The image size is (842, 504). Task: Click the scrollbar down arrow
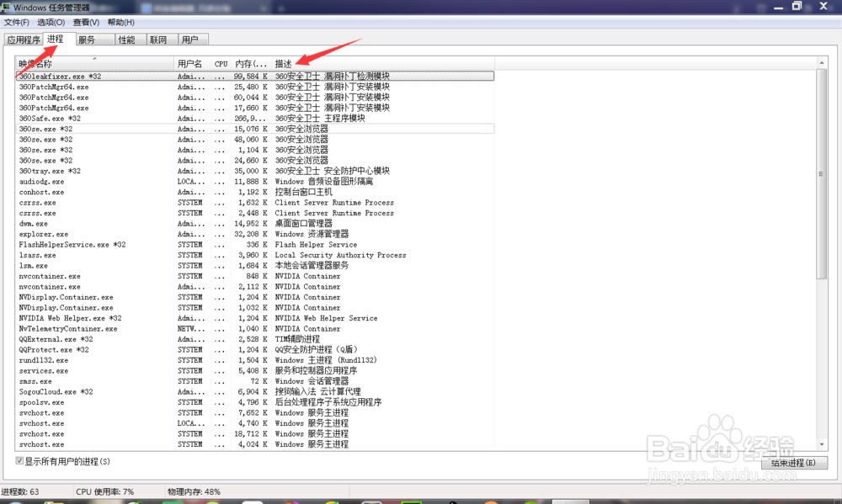(x=822, y=444)
